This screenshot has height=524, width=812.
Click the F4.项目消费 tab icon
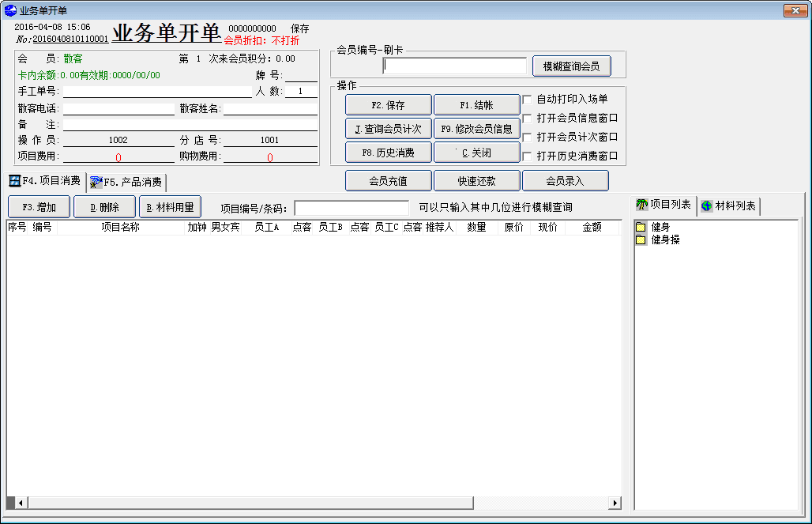pos(14,181)
